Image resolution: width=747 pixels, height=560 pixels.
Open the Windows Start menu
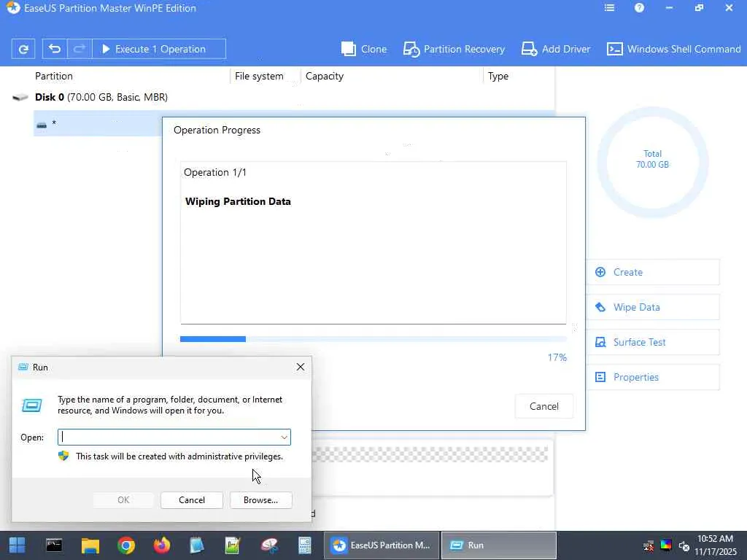[18, 545]
